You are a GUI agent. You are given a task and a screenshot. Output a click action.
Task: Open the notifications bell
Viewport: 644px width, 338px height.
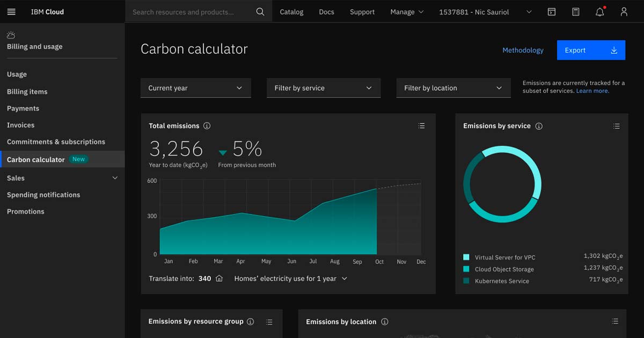coord(600,12)
